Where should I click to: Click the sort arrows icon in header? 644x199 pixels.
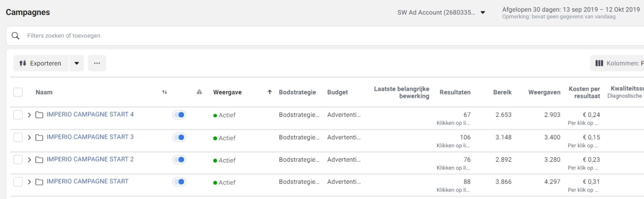pos(164,93)
